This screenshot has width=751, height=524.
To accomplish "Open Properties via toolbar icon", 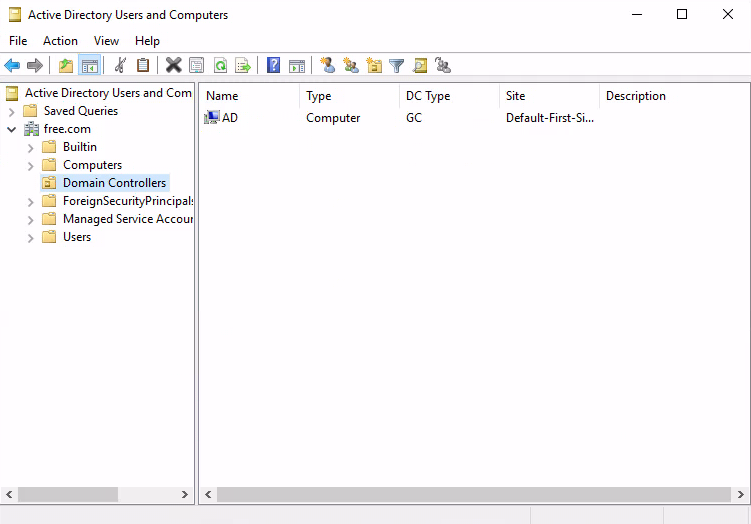I will [196, 65].
